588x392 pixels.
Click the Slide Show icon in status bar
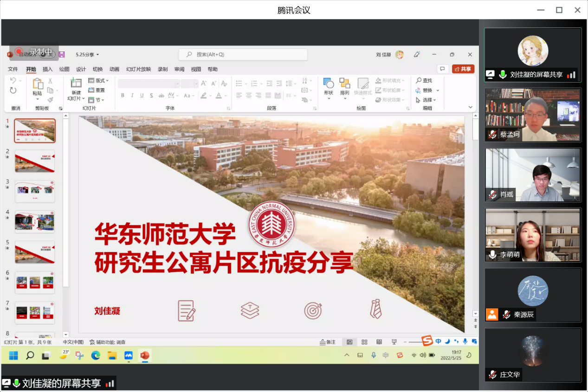[x=394, y=342]
